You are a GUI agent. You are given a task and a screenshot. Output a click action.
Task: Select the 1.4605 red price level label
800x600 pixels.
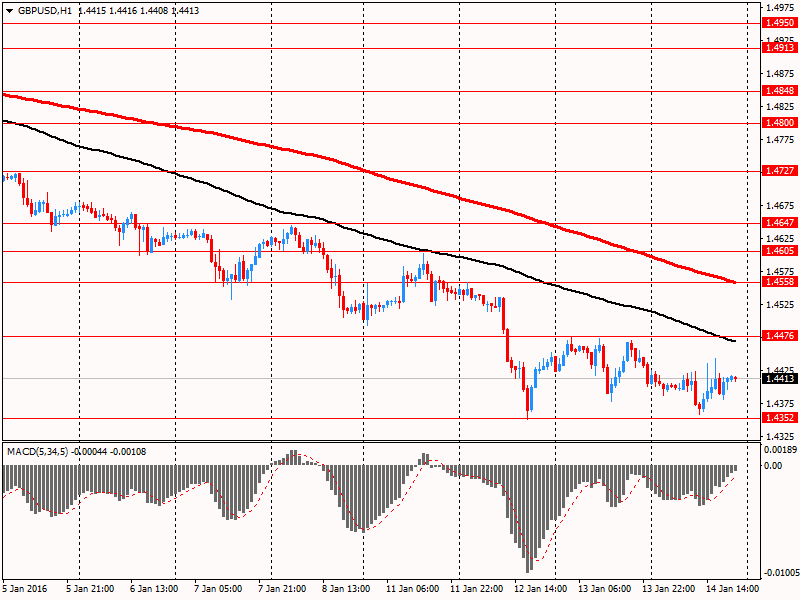tap(779, 251)
